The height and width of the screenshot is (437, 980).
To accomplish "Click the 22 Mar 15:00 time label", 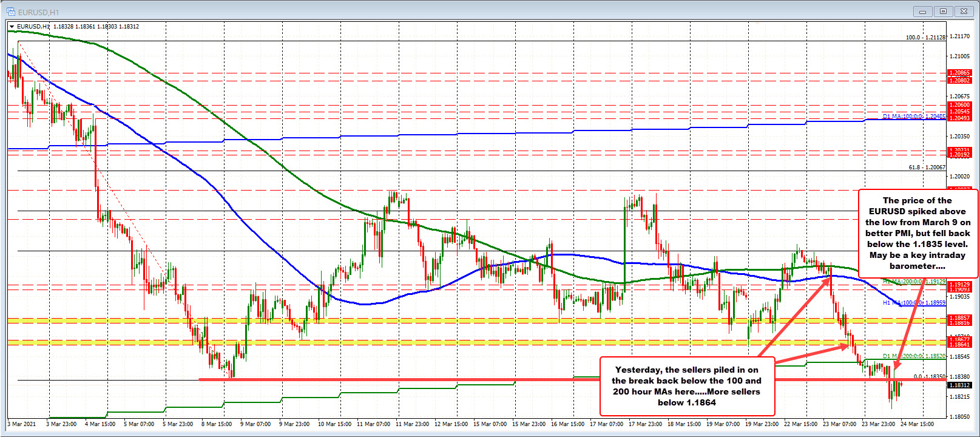I will 800,424.
